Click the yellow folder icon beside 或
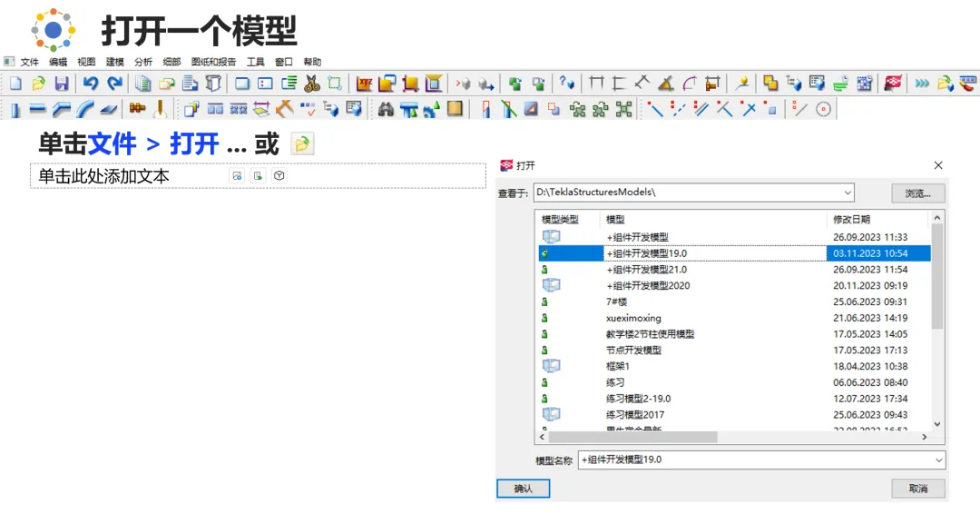This screenshot has height=514, width=980. point(302,144)
